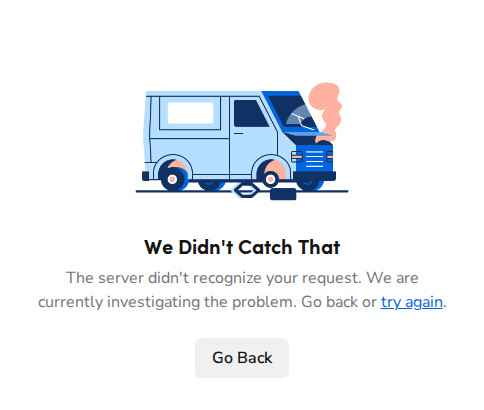
Task: Click the van's dark front bumper
Action: (314, 176)
